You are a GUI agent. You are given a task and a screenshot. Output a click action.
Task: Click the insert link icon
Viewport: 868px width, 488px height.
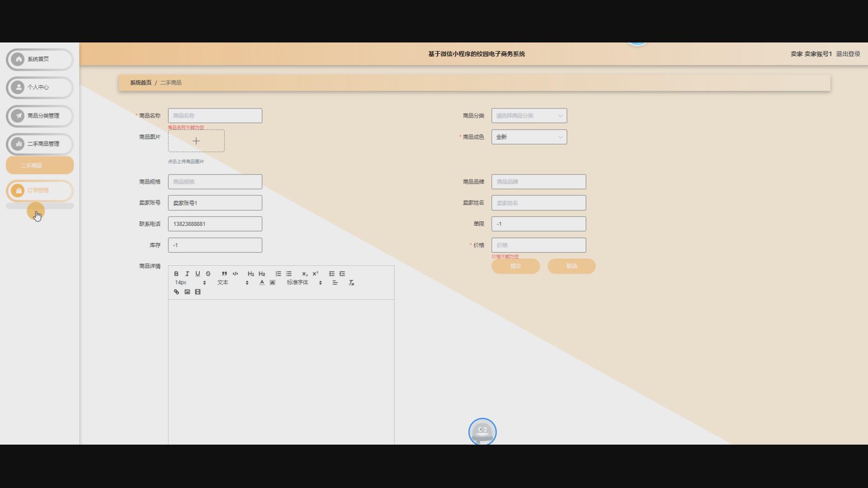(176, 292)
